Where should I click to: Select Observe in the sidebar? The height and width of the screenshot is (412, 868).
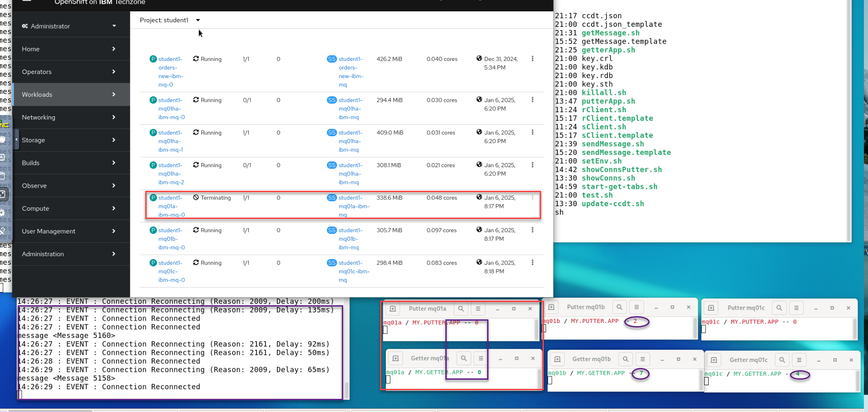click(x=69, y=186)
